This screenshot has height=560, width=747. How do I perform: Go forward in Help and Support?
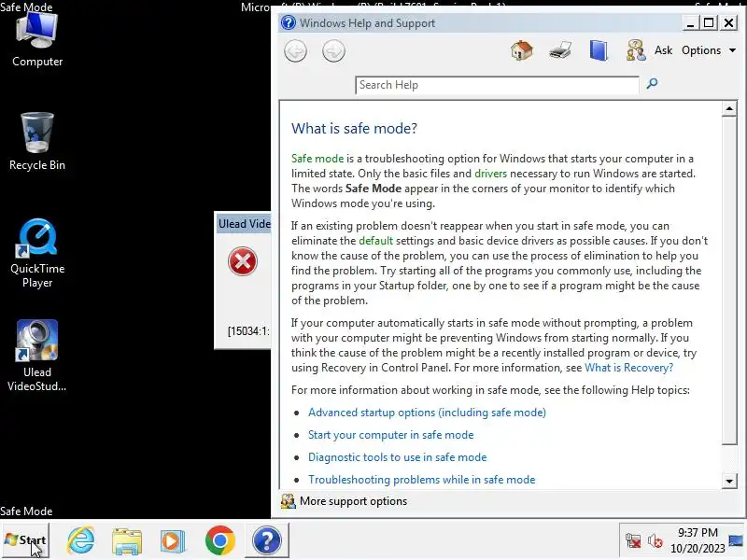coord(333,51)
